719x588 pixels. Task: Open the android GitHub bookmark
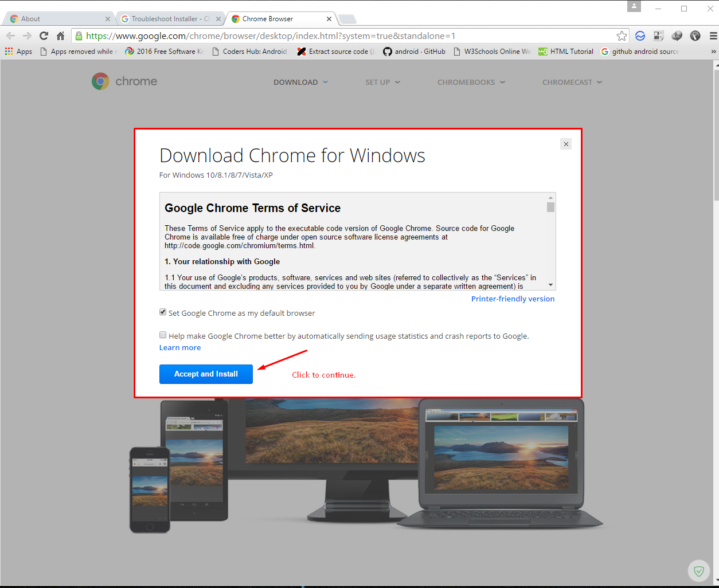415,52
